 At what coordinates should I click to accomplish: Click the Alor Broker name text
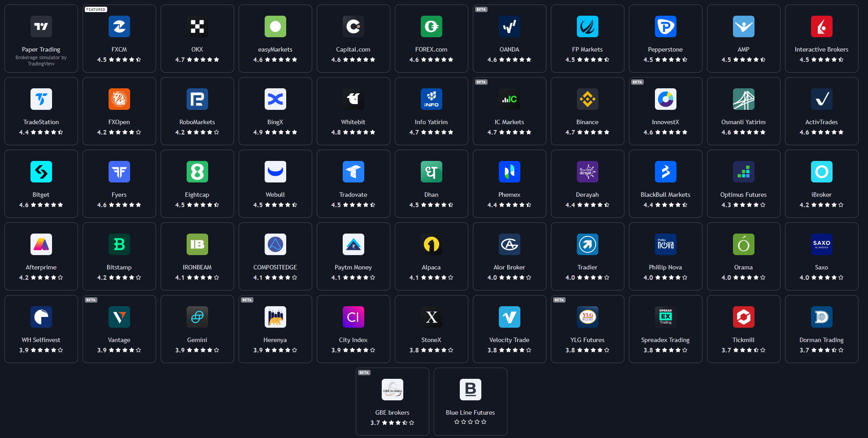[510, 267]
